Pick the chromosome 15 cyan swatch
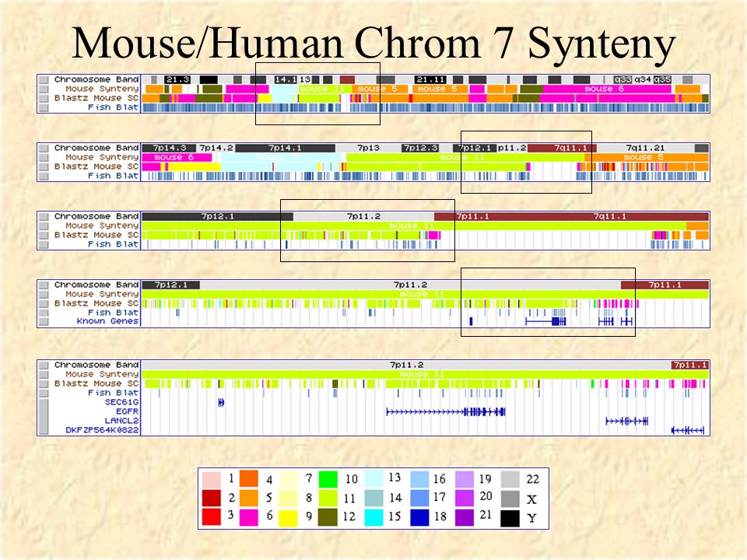This screenshot has width=747, height=560. 374,517
